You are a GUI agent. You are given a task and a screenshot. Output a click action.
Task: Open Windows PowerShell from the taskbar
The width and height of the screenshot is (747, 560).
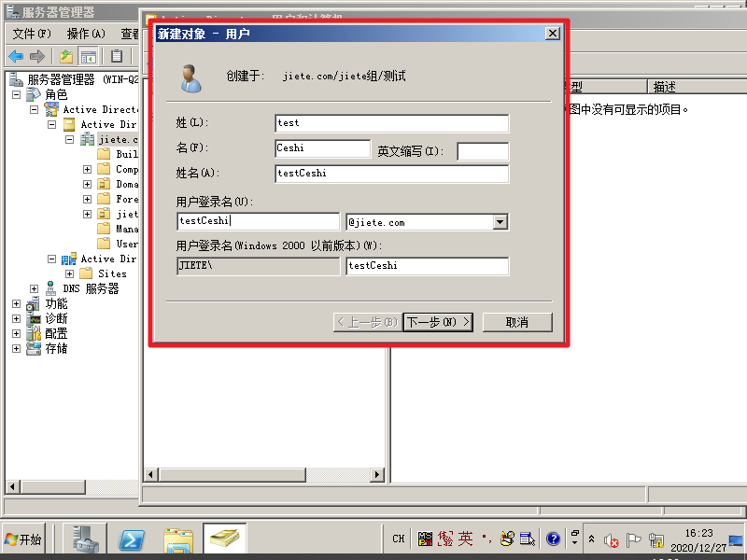(131, 539)
